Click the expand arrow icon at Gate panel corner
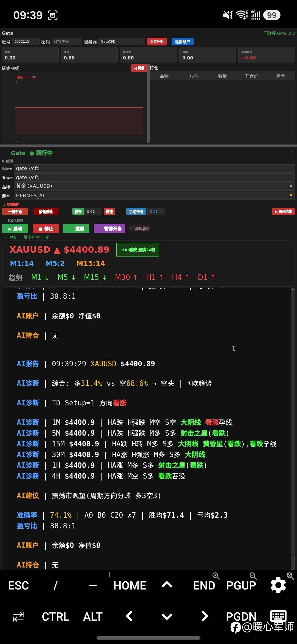 pos(292,152)
